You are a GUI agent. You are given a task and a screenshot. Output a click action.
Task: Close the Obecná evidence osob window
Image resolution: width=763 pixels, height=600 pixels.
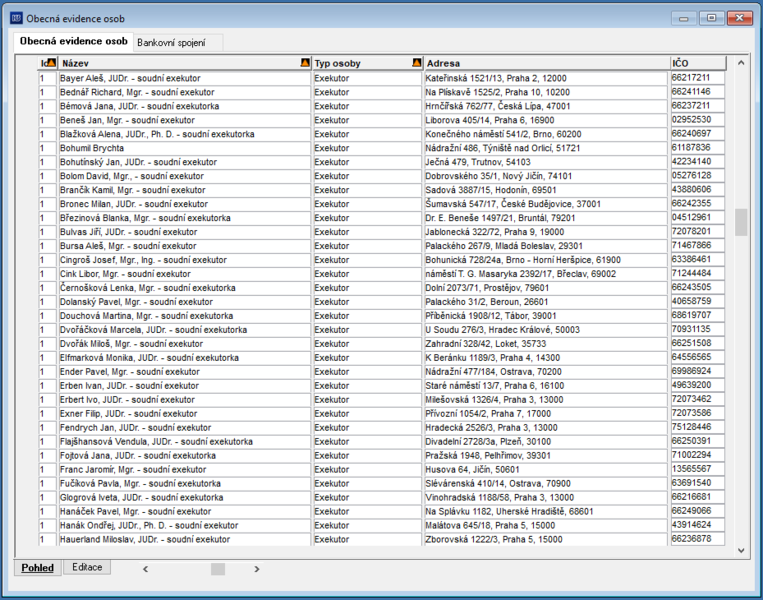pos(740,18)
